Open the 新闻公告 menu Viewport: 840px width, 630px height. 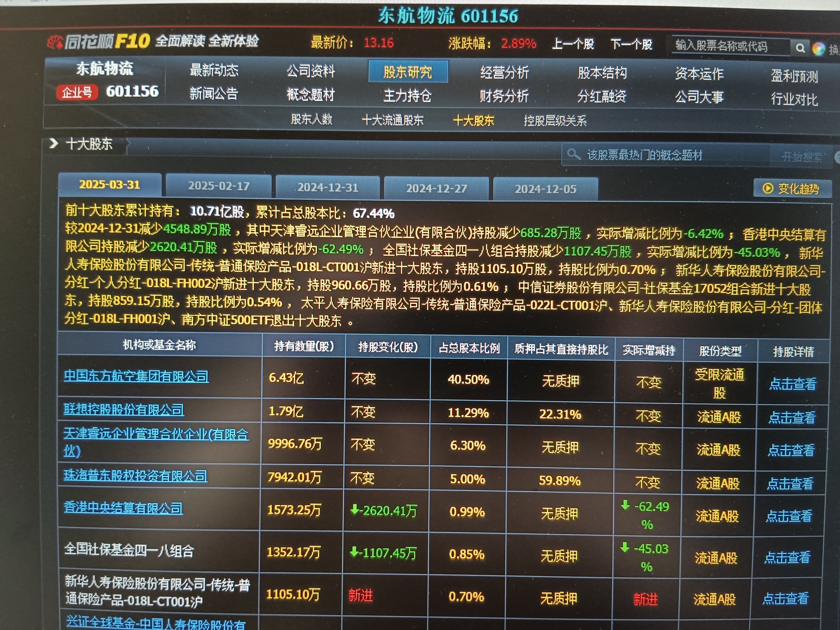(x=214, y=94)
